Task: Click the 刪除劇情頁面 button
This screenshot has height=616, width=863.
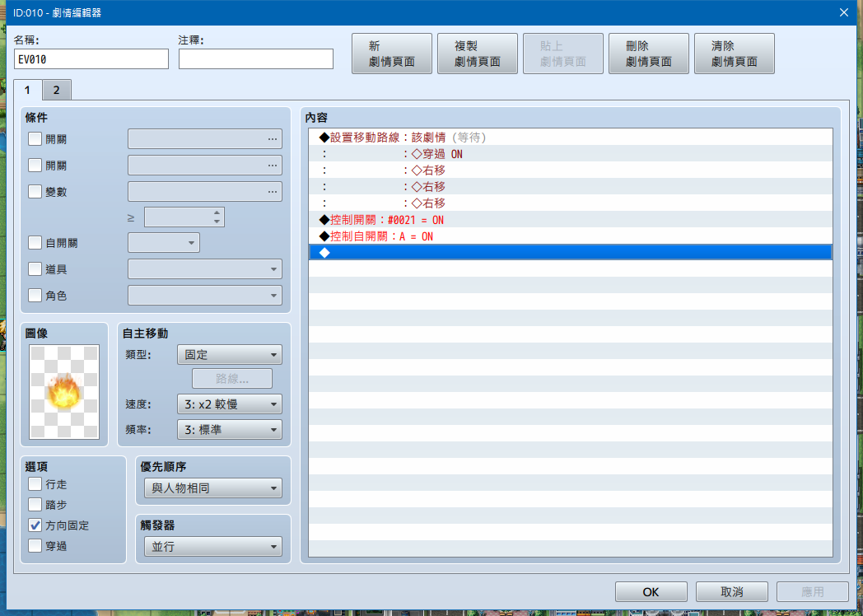Action: coord(649,54)
